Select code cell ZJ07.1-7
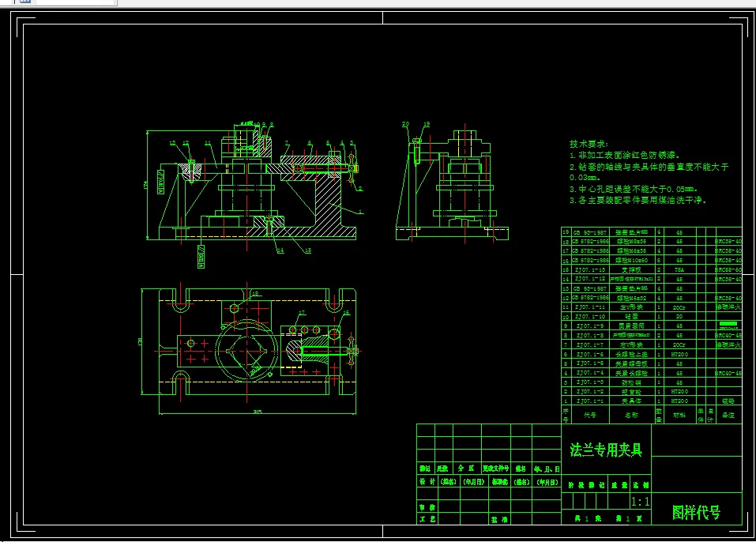Viewport: 756px width, 542px height. click(x=589, y=344)
